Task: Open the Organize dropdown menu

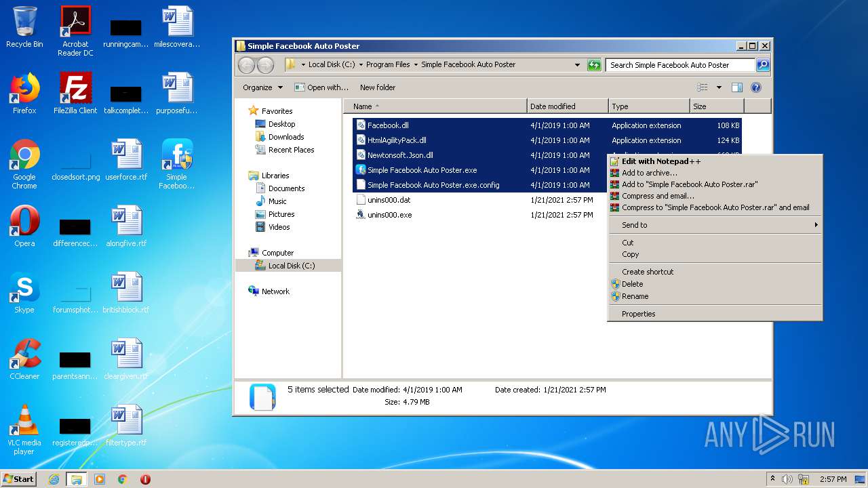Action: (263, 87)
